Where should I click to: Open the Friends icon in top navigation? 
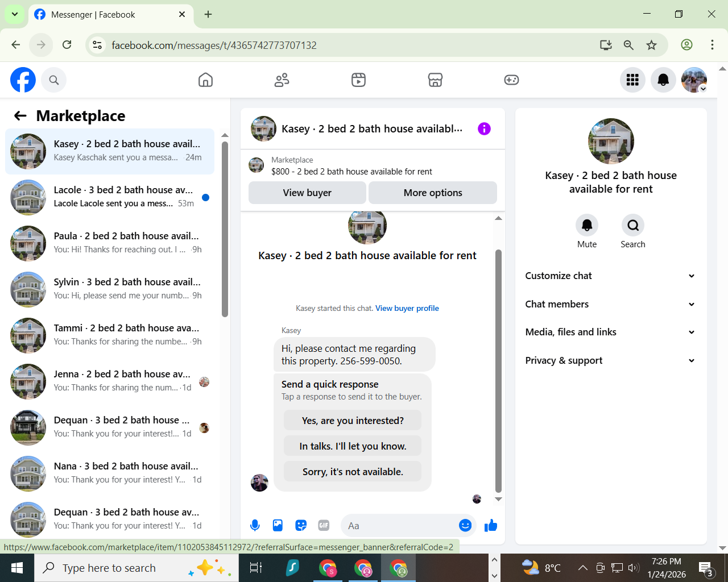pyautogui.click(x=282, y=80)
